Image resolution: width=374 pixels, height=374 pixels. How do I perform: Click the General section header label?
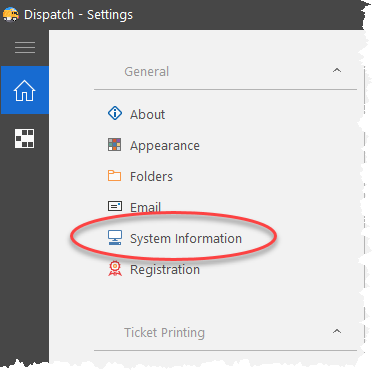147,71
